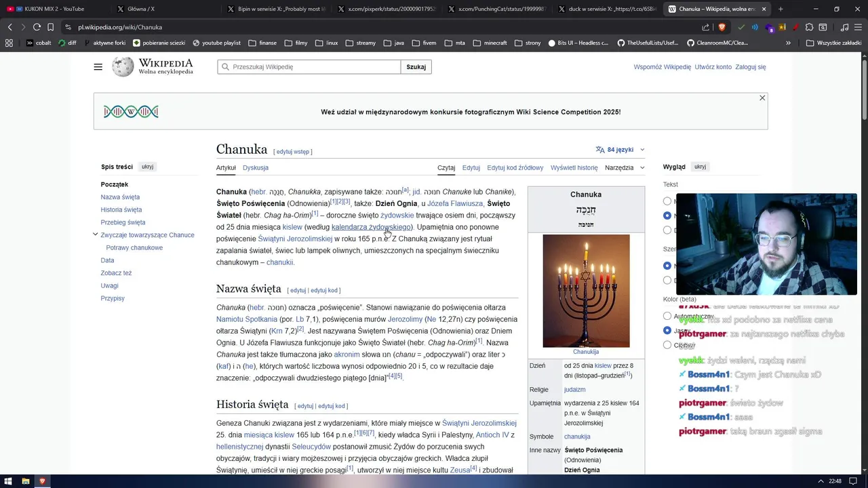Hide the Wygląd panel with ukryj
This screenshot has width=868, height=488.
coord(700,167)
